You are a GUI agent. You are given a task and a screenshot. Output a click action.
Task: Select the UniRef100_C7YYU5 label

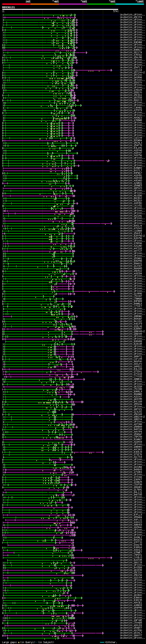[131, 377]
